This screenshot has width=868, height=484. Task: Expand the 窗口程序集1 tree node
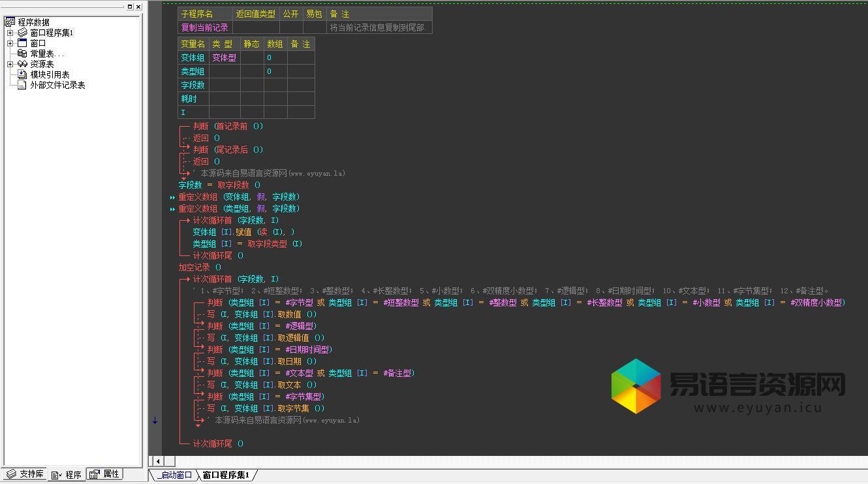pyautogui.click(x=10, y=33)
